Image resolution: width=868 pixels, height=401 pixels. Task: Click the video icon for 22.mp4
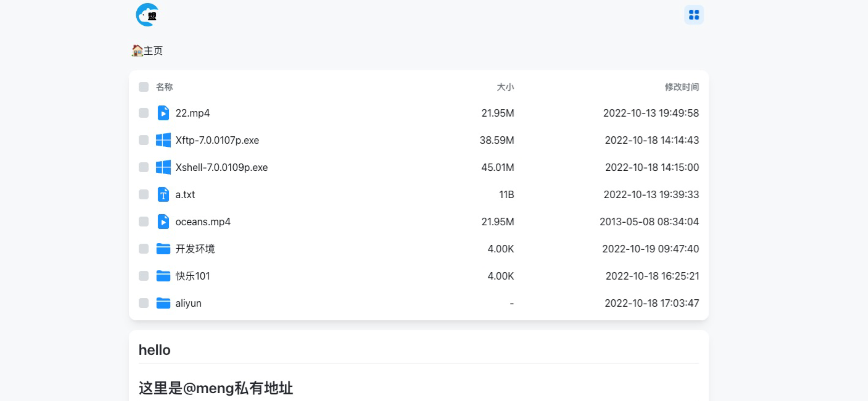[x=163, y=113]
